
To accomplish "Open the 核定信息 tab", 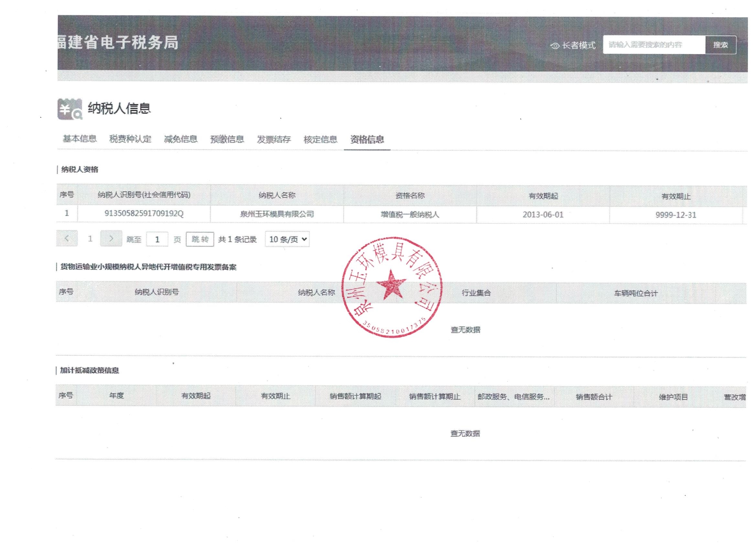I will pyautogui.click(x=320, y=139).
